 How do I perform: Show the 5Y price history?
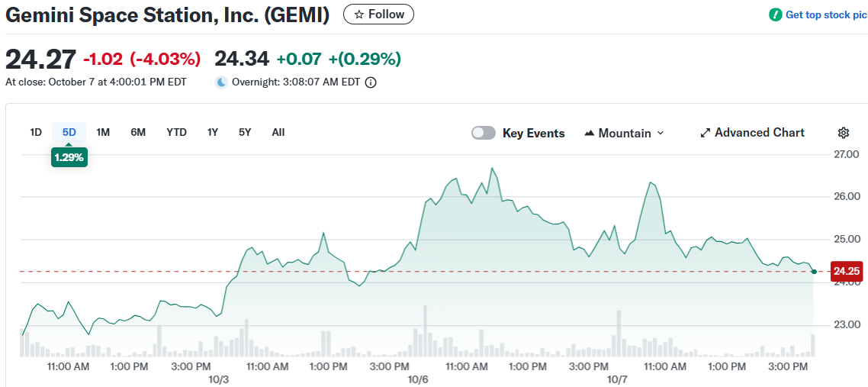[x=245, y=132]
